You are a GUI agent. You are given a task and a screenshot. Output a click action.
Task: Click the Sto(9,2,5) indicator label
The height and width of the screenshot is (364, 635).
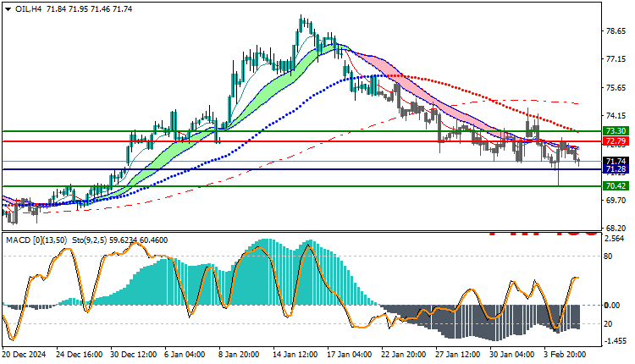[90, 240]
